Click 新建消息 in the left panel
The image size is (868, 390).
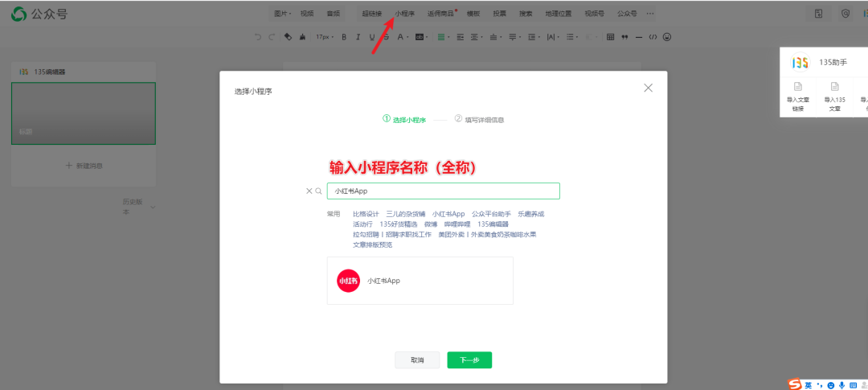pyautogui.click(x=84, y=166)
